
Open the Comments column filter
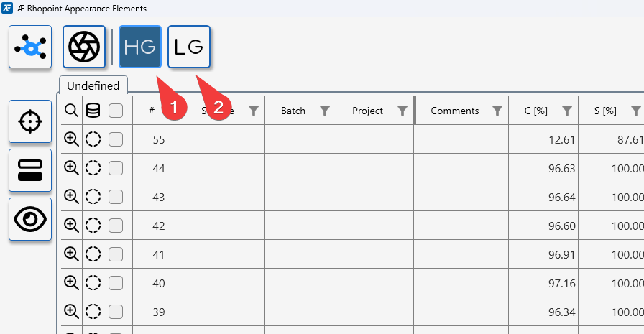497,111
